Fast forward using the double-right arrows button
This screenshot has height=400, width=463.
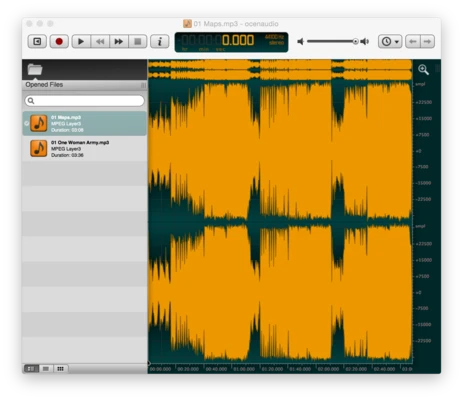coord(119,42)
